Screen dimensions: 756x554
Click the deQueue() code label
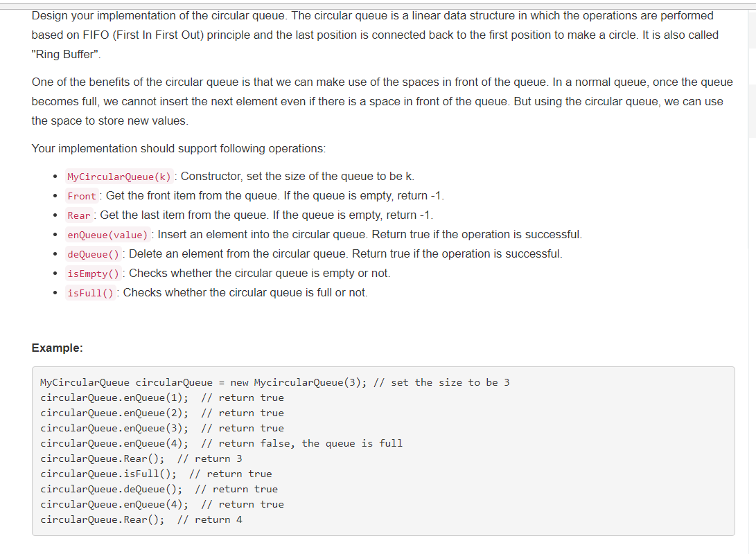coord(93,254)
